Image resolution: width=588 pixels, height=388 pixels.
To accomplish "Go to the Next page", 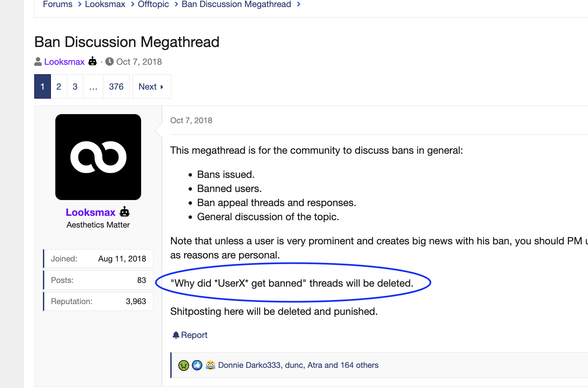I will (x=152, y=87).
